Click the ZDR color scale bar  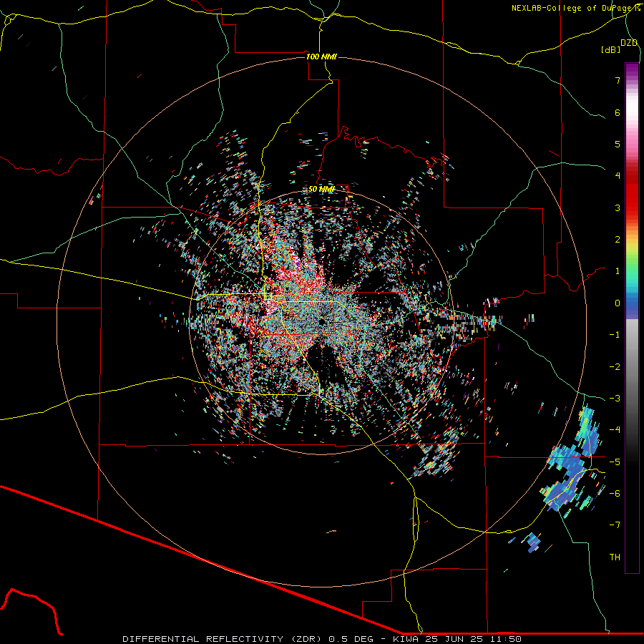[632, 318]
